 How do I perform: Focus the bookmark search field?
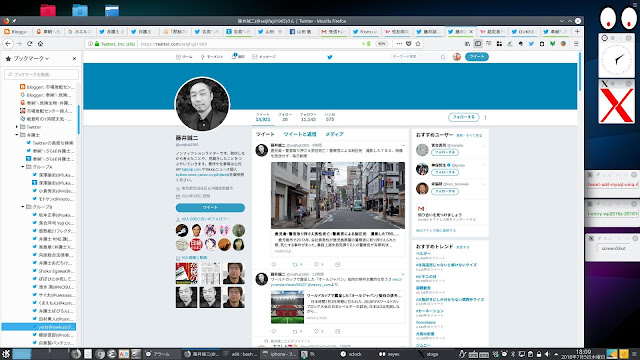coord(41,75)
